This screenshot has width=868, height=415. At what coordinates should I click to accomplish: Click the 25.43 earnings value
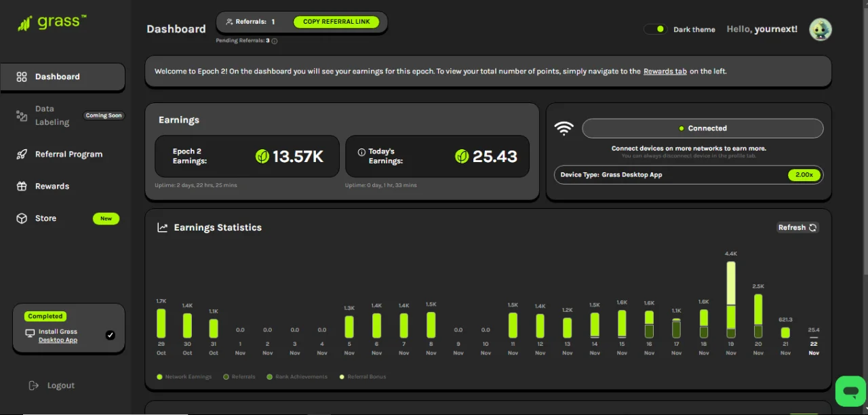pos(495,157)
